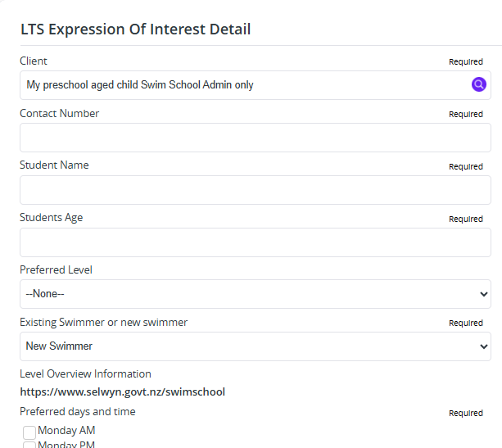The height and width of the screenshot is (448, 502).
Task: Select the Student Name text field
Action: pyautogui.click(x=256, y=190)
